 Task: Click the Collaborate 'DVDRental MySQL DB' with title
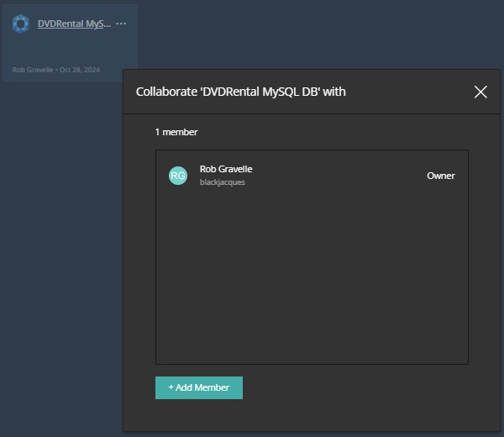pos(241,92)
